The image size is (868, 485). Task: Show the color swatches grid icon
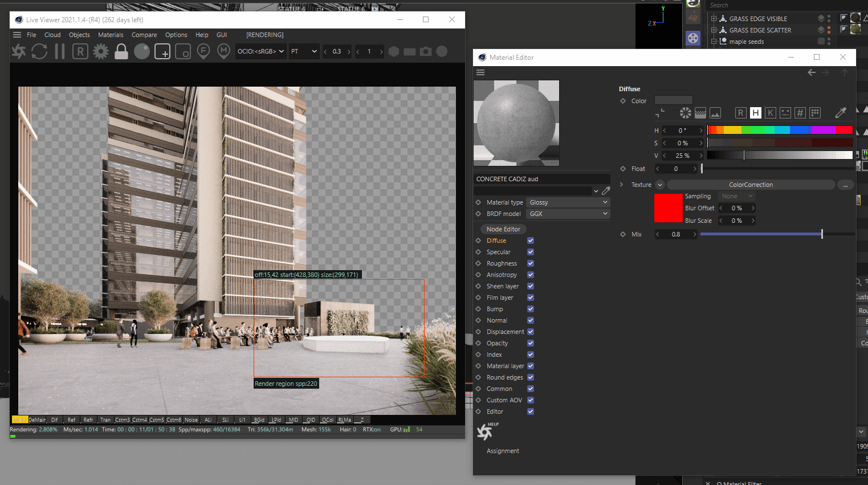coord(814,113)
